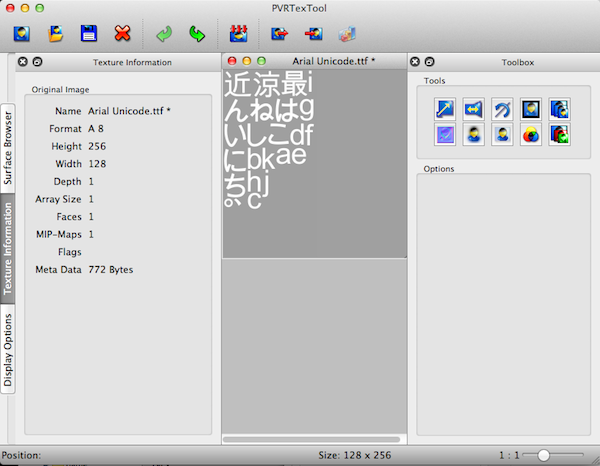Click the Flags label

70,252
